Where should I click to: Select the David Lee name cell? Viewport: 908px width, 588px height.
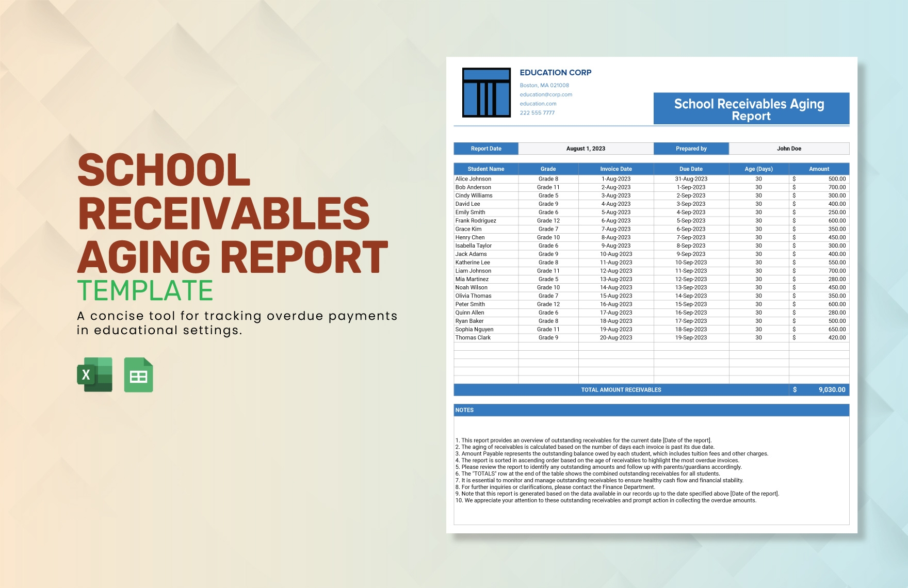coord(486,204)
